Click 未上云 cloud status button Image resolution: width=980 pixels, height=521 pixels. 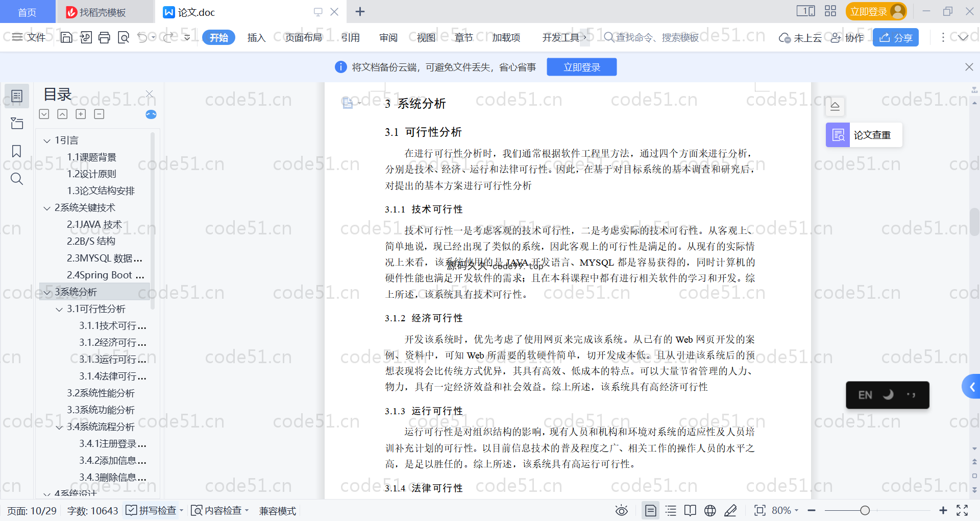800,38
